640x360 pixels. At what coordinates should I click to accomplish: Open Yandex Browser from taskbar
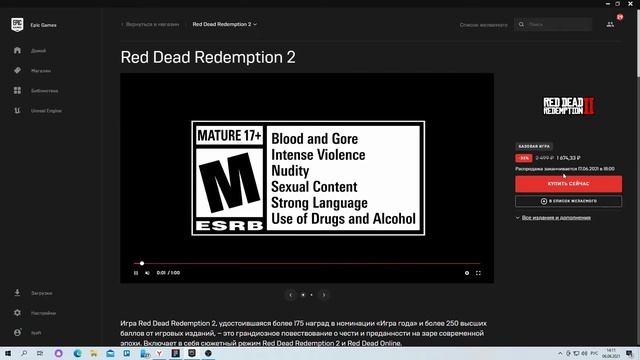(x=159, y=353)
